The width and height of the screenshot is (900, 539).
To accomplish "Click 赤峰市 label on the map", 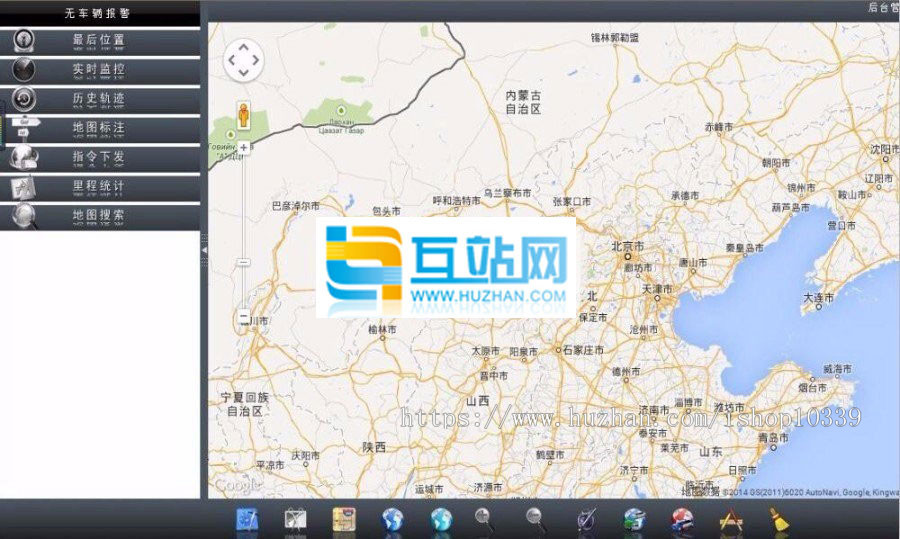I will (719, 127).
